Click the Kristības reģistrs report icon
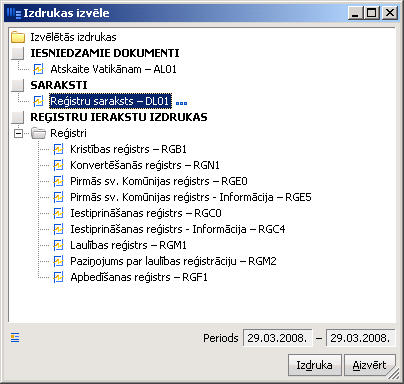404x384 pixels. 58,149
